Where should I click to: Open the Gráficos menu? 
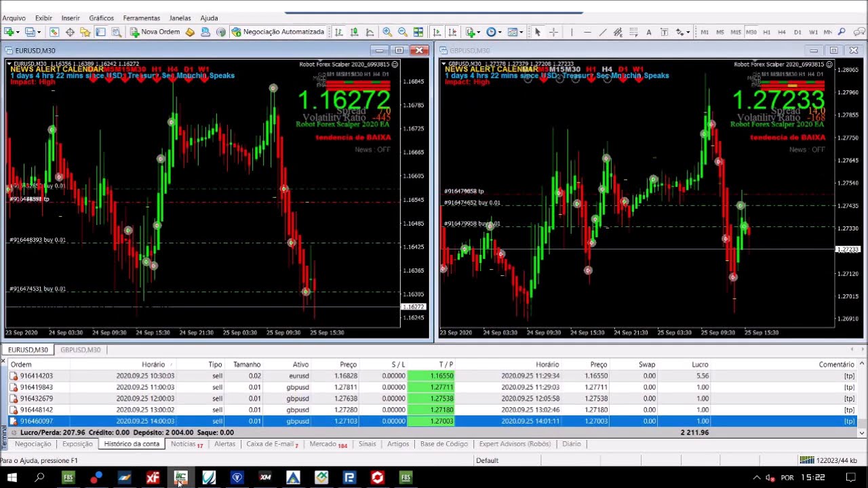point(101,18)
